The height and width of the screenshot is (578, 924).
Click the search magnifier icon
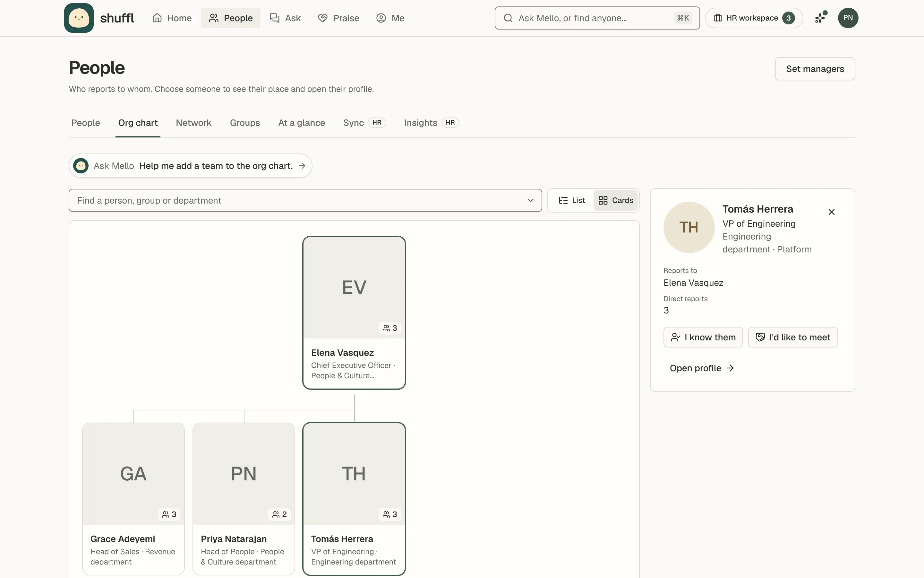coord(508,18)
